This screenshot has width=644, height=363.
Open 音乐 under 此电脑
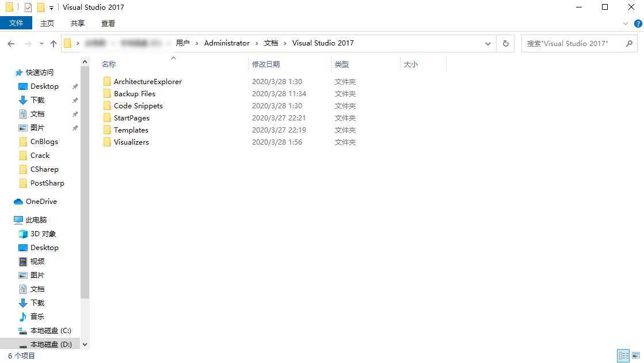coord(37,316)
